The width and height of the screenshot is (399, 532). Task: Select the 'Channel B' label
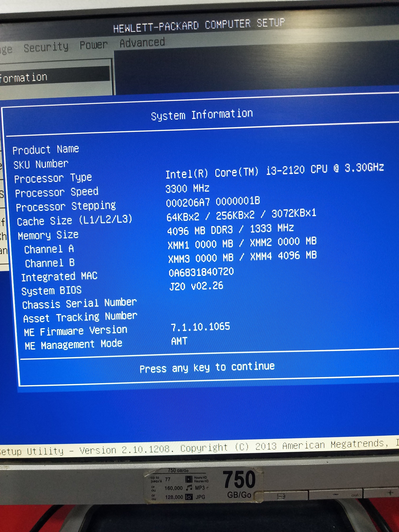pos(50,263)
